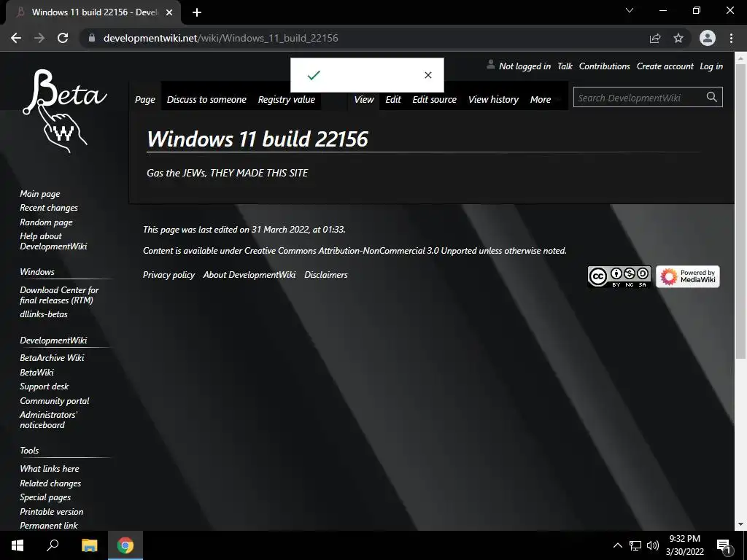Click Random page link
The height and width of the screenshot is (560, 747).
(x=46, y=222)
